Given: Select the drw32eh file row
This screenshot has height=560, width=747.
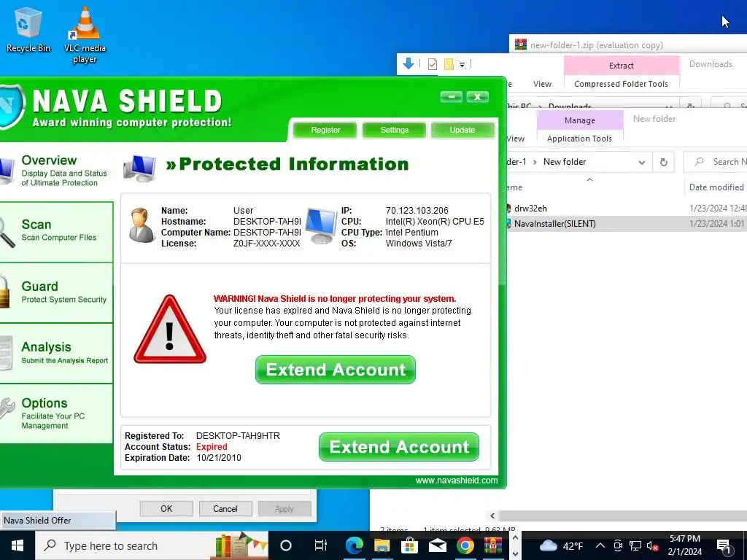Looking at the screenshot, I should pos(626,209).
